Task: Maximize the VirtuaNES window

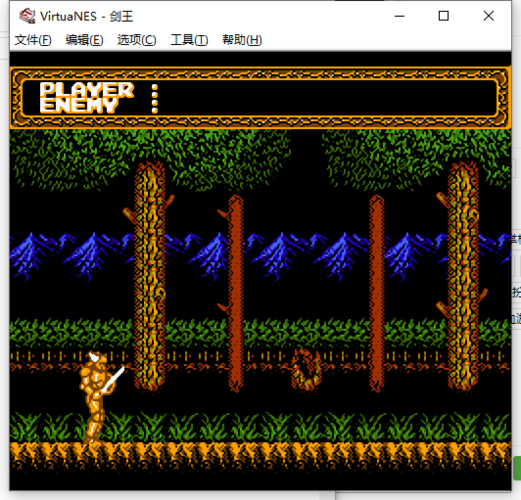Action: point(443,16)
